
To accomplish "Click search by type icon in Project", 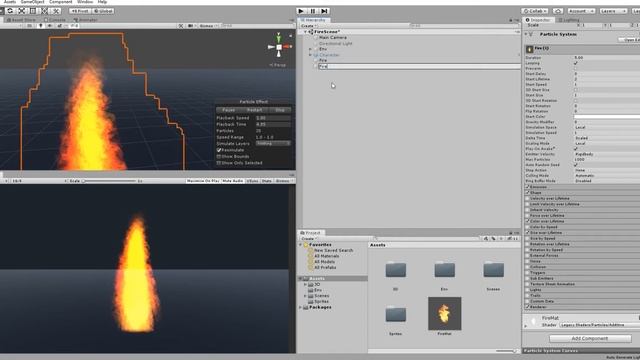I will tap(486, 238).
